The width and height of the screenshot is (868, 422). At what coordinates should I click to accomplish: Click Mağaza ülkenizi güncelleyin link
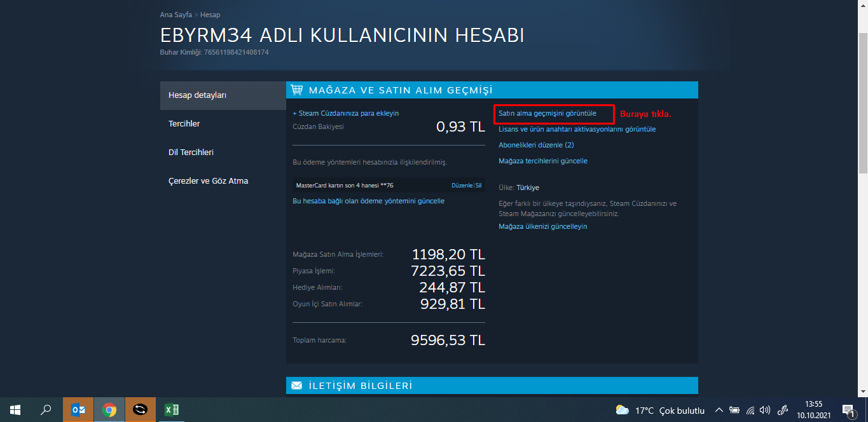point(542,226)
